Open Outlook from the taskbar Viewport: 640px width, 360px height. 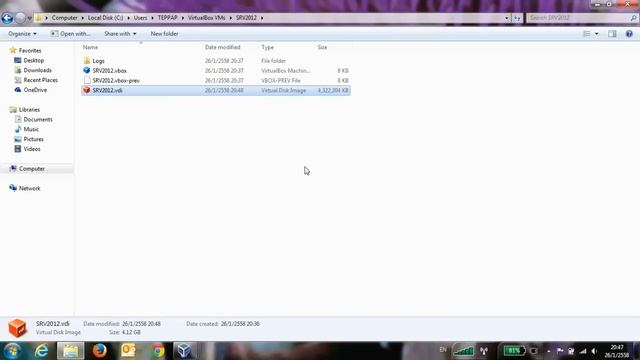click(x=129, y=351)
